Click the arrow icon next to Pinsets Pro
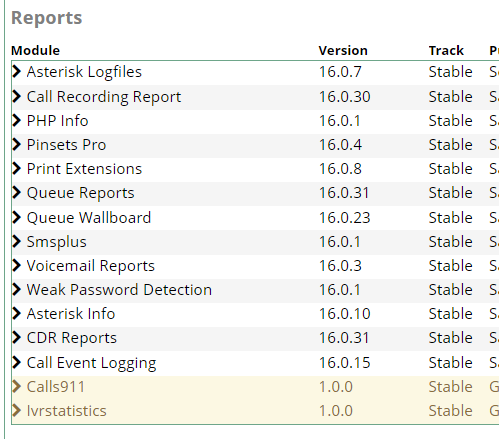This screenshot has height=439, width=499. pyautogui.click(x=16, y=145)
